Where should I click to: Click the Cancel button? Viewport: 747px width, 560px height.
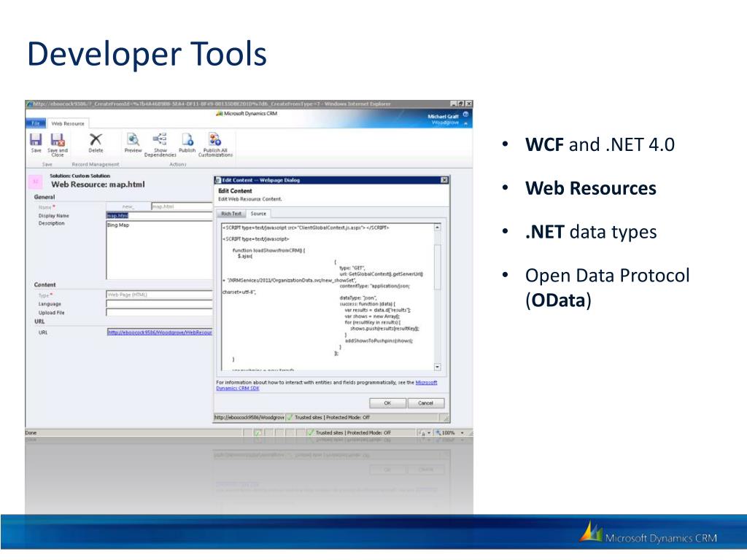pyautogui.click(x=425, y=403)
